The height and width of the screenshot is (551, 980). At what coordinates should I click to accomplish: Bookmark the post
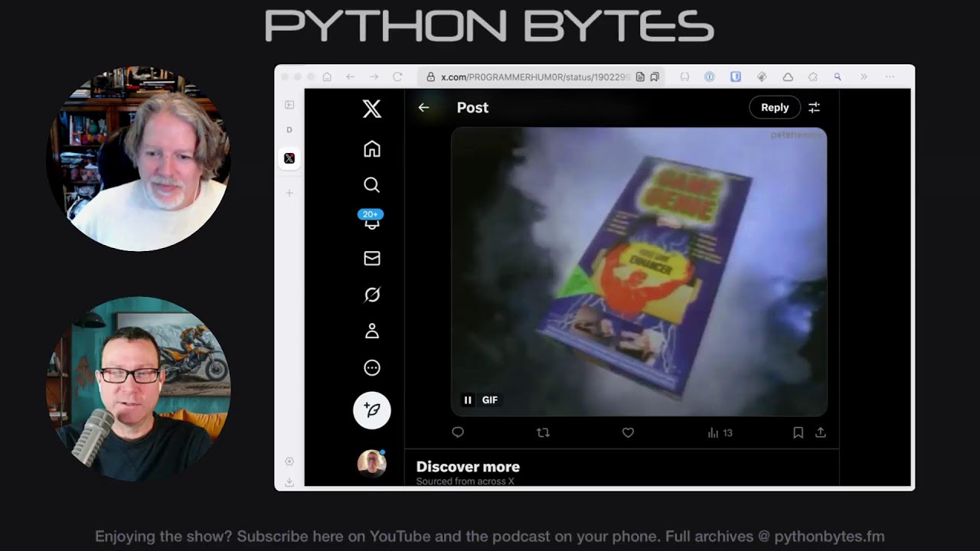click(x=798, y=432)
